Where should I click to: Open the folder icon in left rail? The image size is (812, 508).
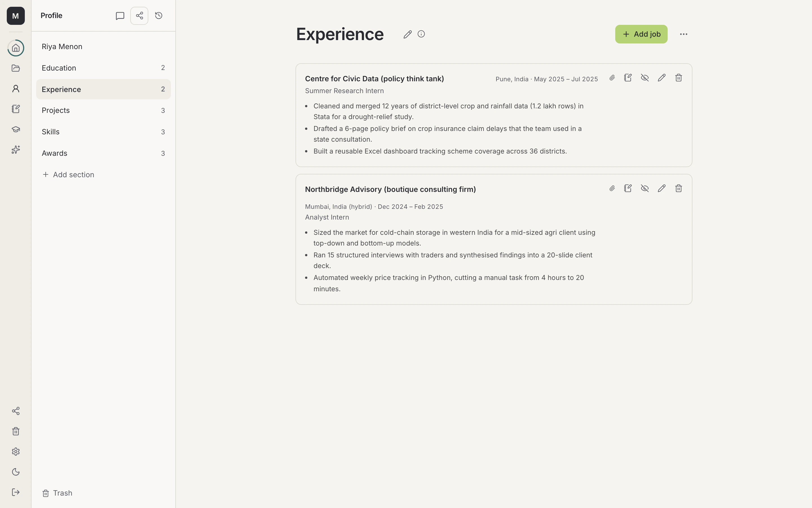pos(16,68)
